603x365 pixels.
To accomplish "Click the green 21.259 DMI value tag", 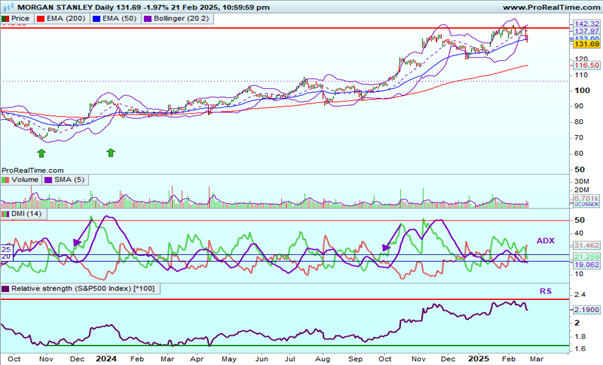I will [586, 257].
